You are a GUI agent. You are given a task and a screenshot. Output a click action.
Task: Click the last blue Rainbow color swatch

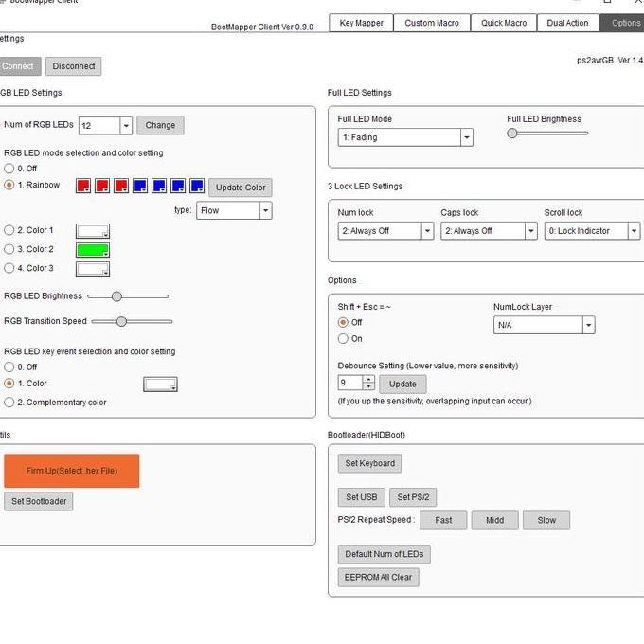point(196,186)
